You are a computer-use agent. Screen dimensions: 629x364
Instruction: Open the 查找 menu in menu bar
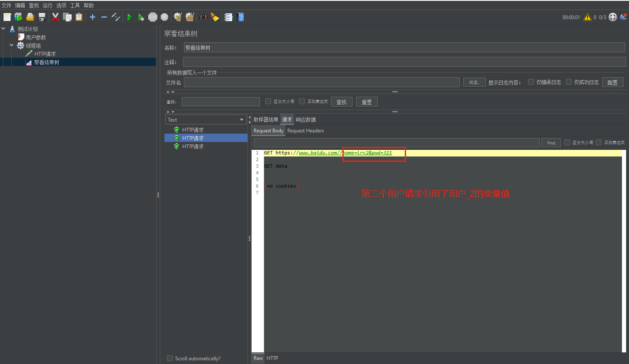pos(34,5)
